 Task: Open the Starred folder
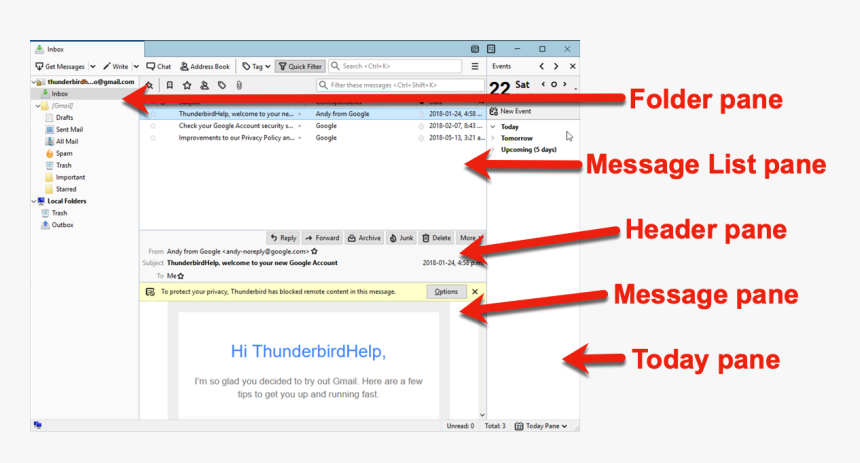click(x=66, y=189)
